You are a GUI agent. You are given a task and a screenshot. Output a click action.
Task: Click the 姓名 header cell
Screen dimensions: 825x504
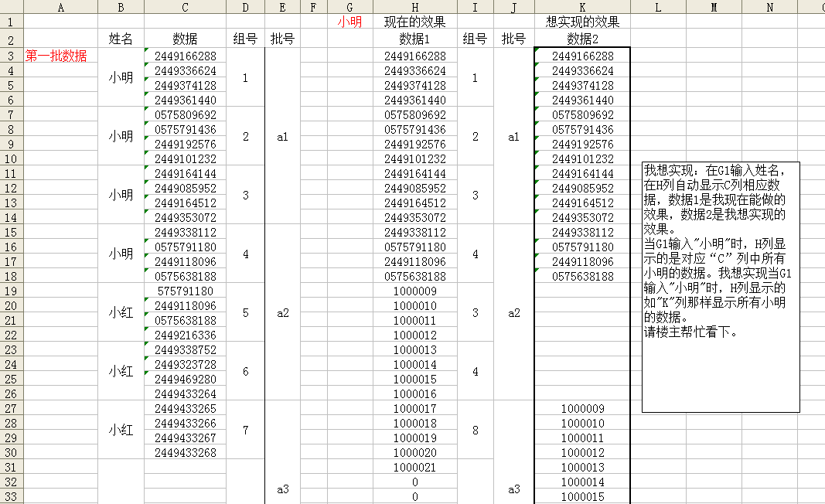121,39
